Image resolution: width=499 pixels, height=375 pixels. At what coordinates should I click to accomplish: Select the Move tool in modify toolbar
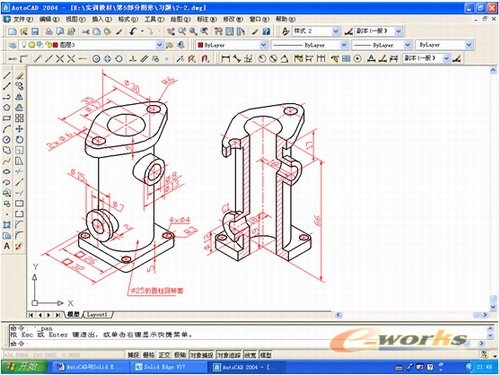click(x=19, y=129)
